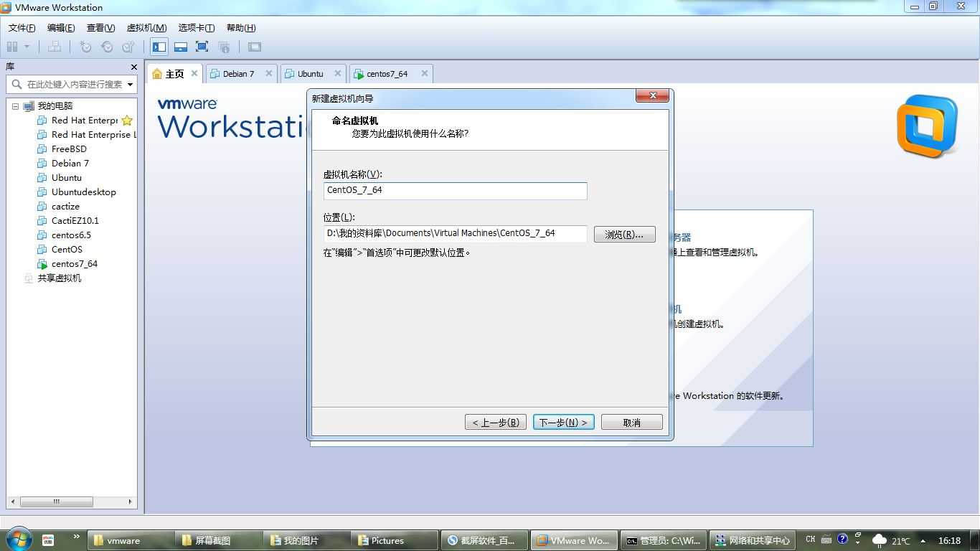Click the 位置 location path field
Screen dimensions: 980x551
point(455,234)
